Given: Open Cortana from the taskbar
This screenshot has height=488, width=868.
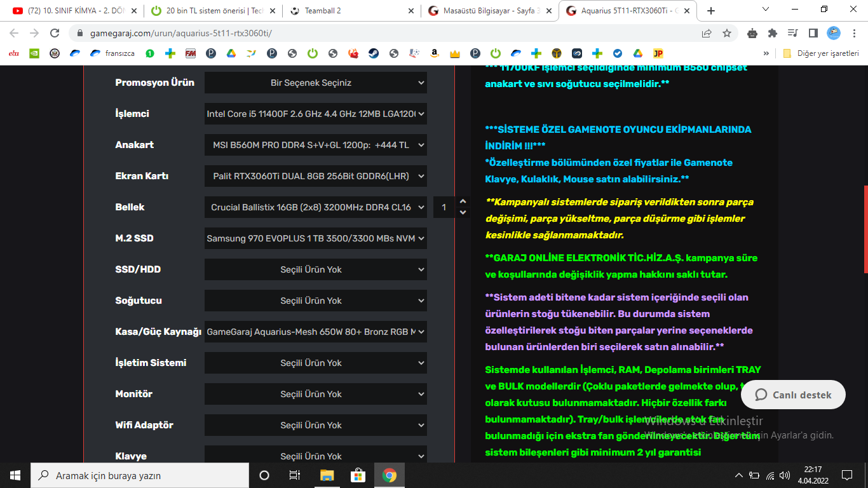Looking at the screenshot, I should [264, 475].
